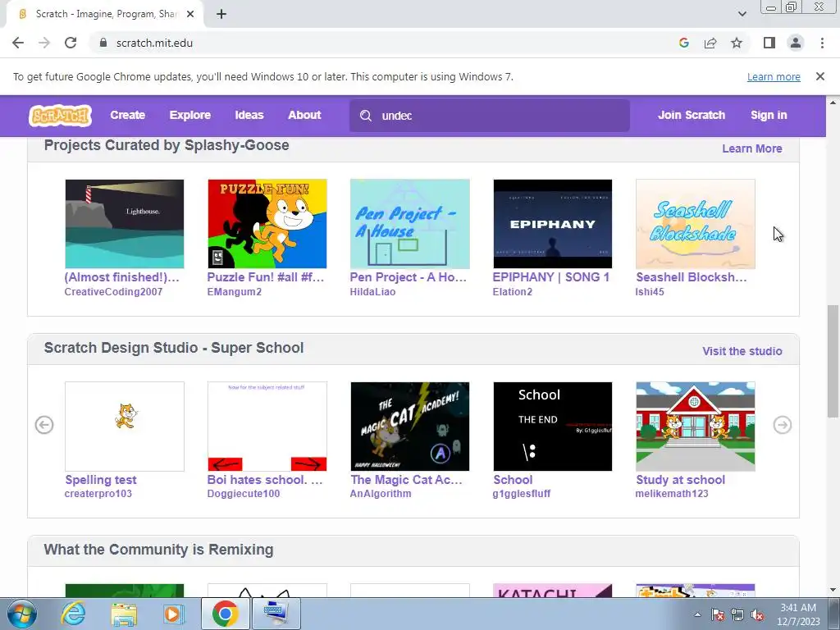Image resolution: width=840 pixels, height=630 pixels.
Task: Open the Study at school thumbnail
Action: 696,427
